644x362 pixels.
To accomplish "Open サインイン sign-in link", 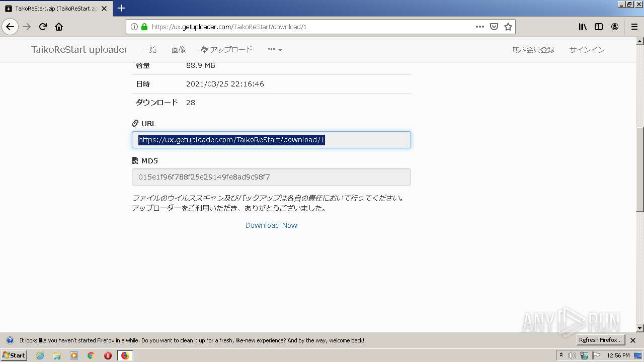I will point(587,50).
